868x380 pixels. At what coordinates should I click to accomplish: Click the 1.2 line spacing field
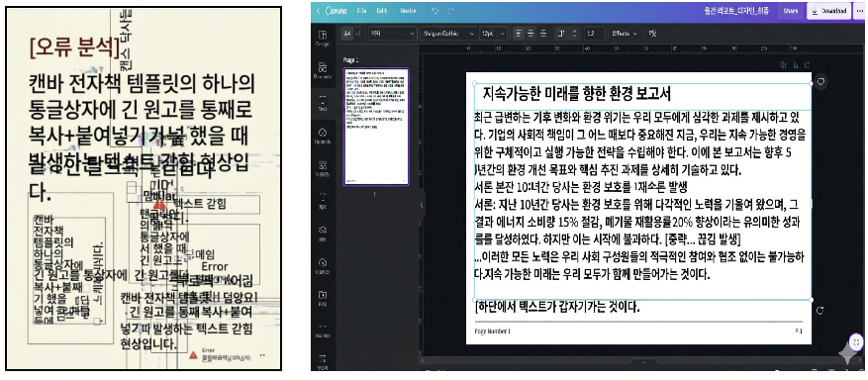pos(594,34)
